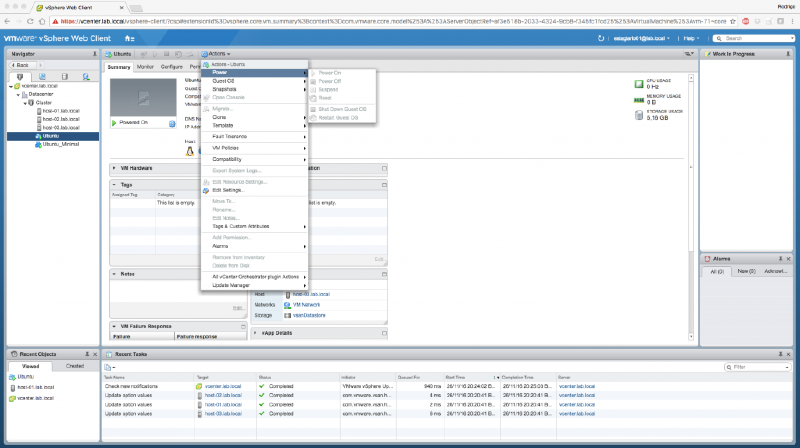Open vcenter.lab.local target link in tasks
Screen dimensions: 800x448
pos(222,386)
